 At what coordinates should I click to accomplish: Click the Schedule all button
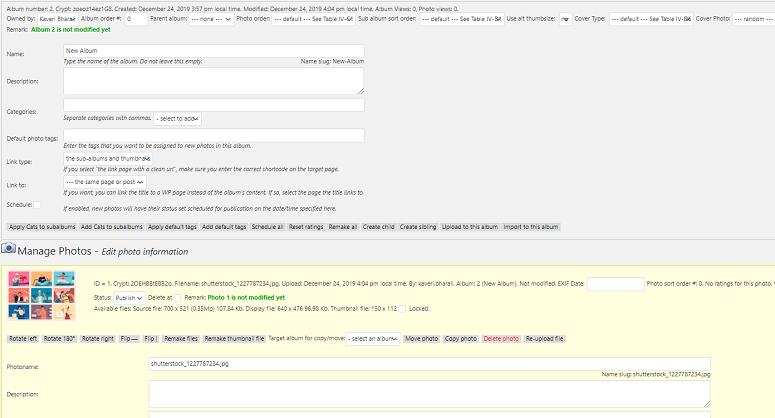pyautogui.click(x=267, y=227)
